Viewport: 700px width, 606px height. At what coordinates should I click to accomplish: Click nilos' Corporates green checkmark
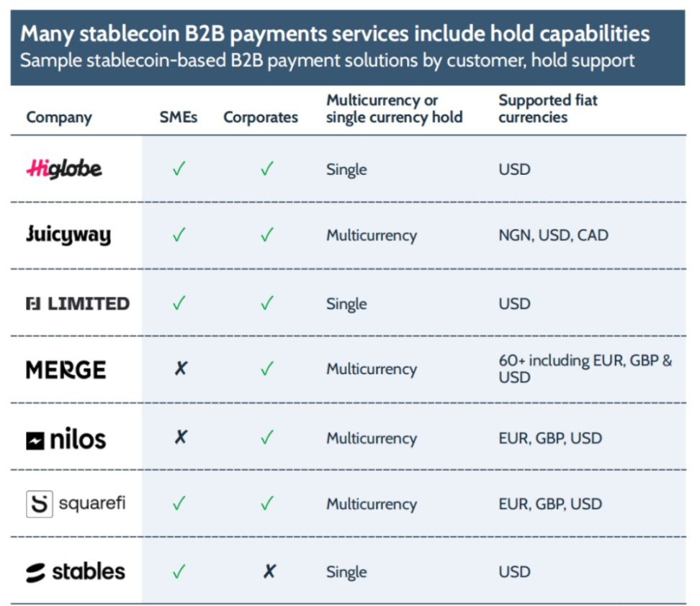[x=267, y=438]
